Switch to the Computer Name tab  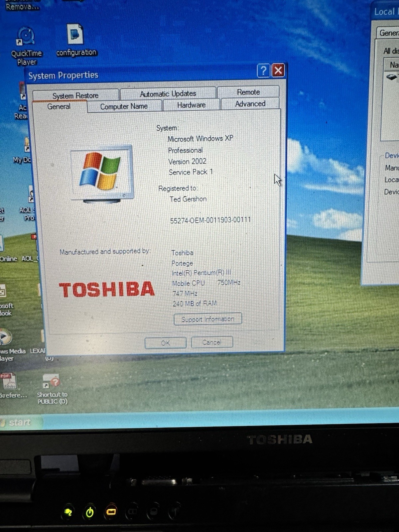[x=124, y=106]
